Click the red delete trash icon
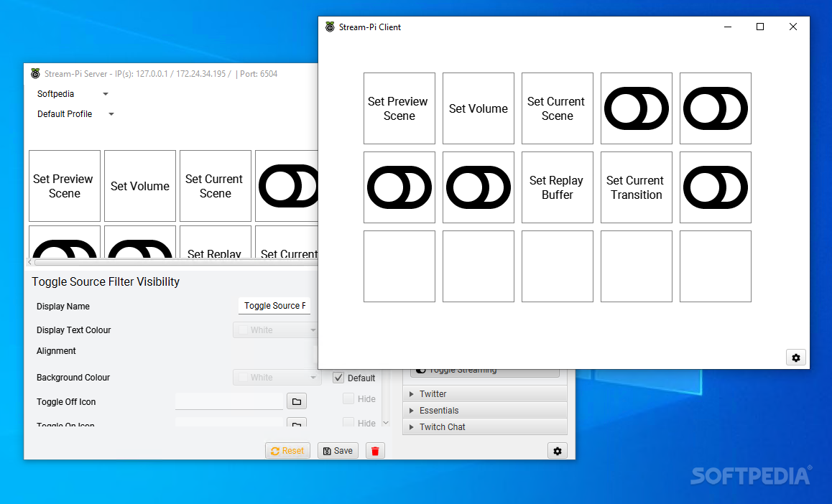The image size is (832, 504). coord(375,451)
